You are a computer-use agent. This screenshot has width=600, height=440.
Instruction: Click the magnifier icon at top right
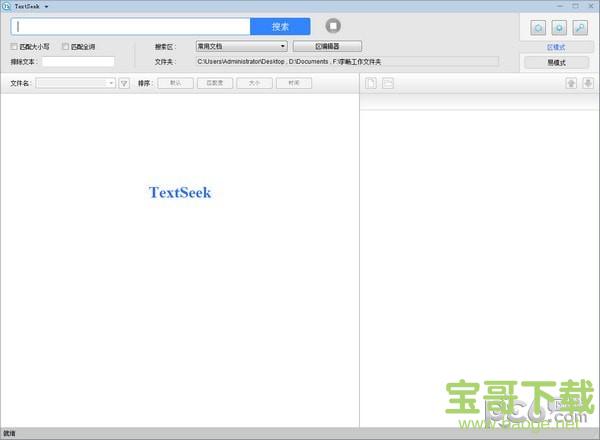point(580,28)
